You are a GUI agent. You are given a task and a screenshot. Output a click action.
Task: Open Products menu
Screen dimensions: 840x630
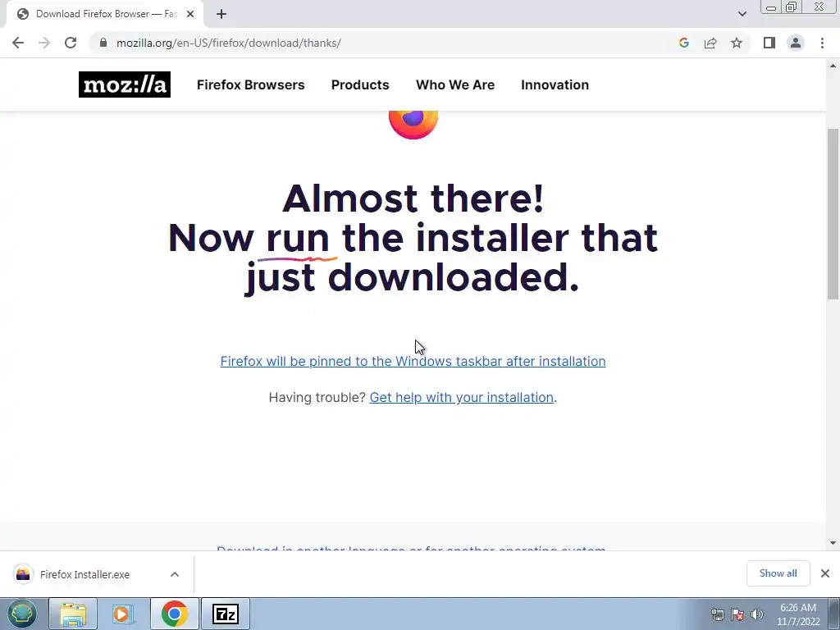(x=360, y=84)
